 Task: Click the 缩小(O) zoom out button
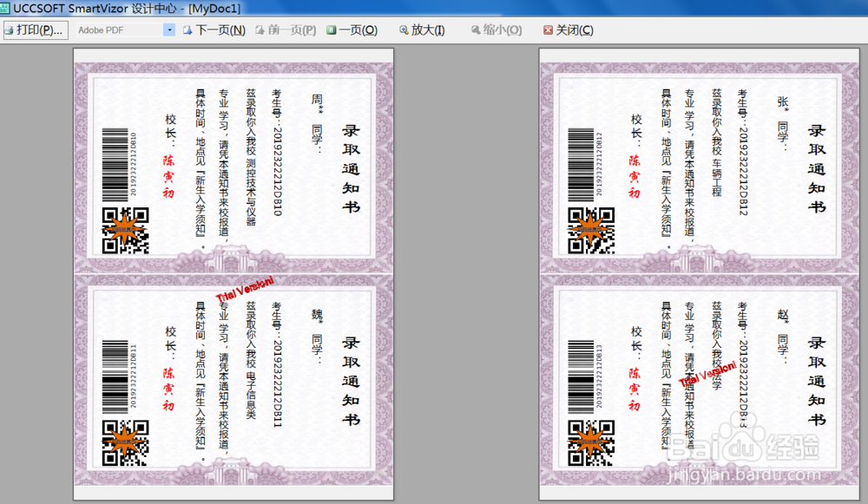point(496,29)
